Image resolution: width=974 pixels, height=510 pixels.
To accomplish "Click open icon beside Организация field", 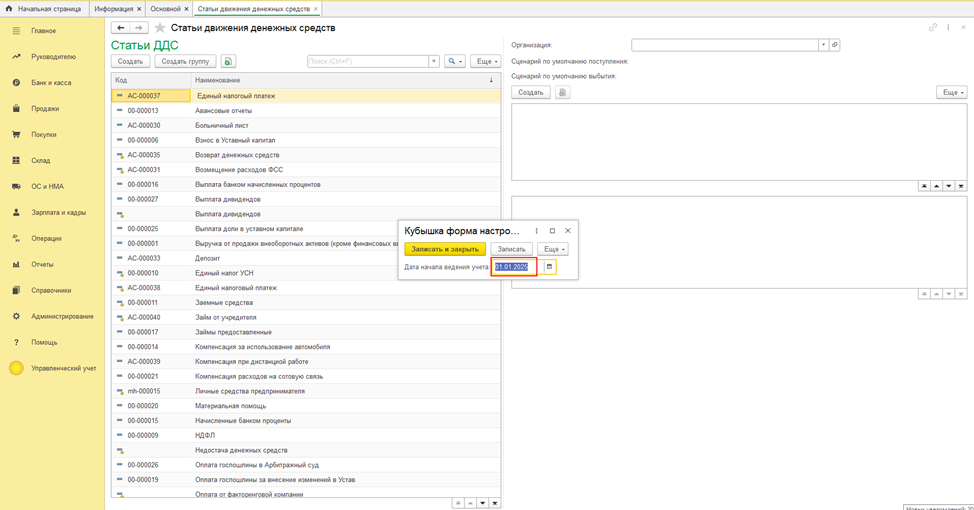I will (834, 45).
